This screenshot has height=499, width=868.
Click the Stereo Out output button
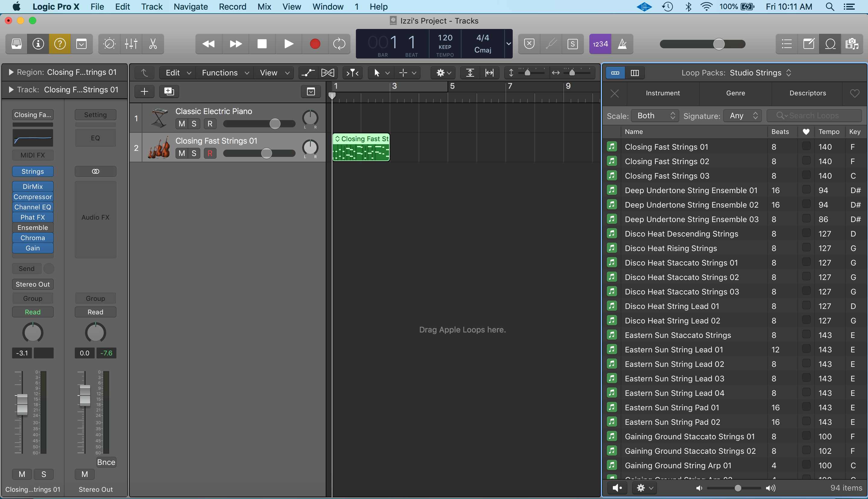point(33,284)
